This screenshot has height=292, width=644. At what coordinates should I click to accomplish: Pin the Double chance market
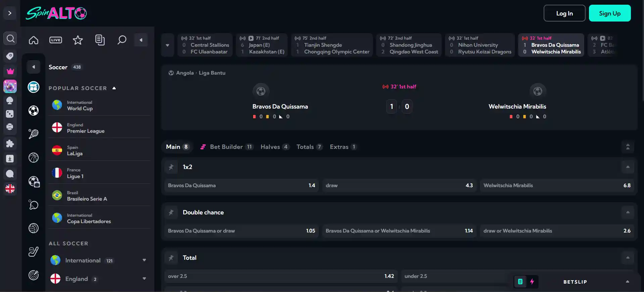pyautogui.click(x=171, y=212)
